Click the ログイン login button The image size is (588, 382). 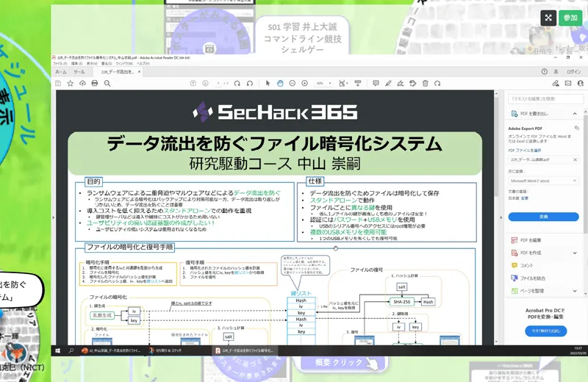click(x=574, y=71)
